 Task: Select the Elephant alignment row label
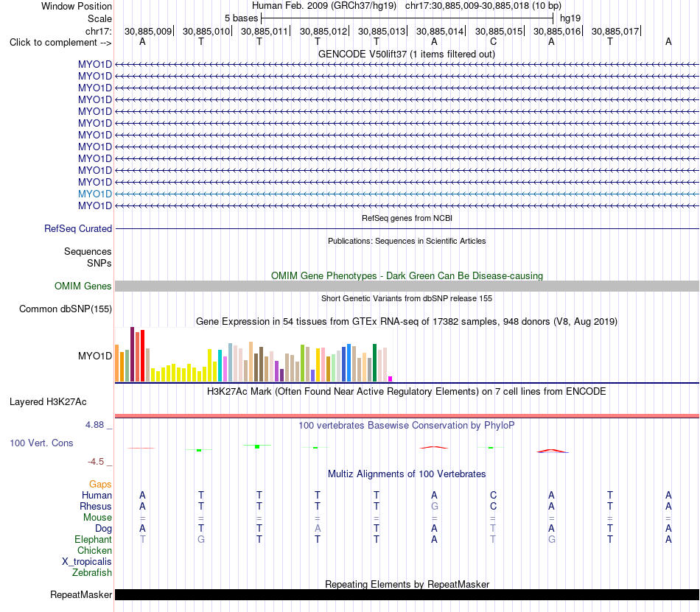point(93,539)
